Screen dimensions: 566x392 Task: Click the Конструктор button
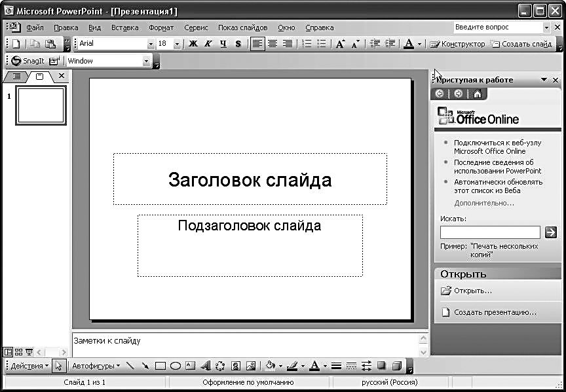tap(457, 44)
